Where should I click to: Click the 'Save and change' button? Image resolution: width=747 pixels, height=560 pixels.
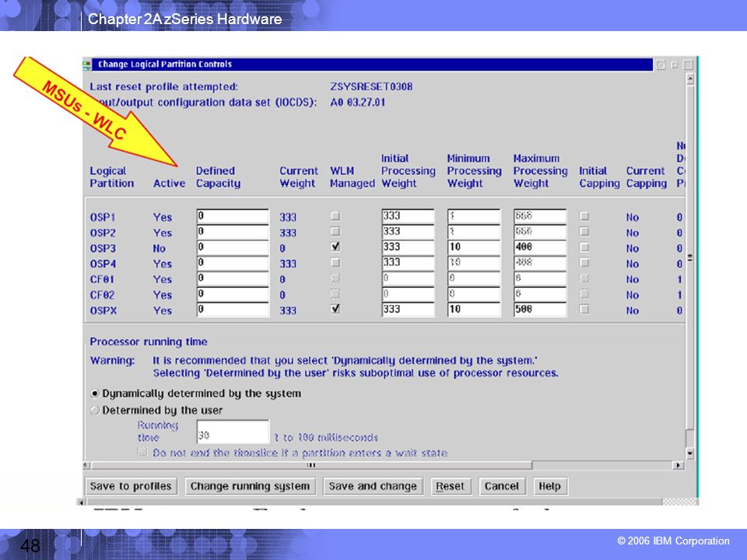[x=373, y=486]
